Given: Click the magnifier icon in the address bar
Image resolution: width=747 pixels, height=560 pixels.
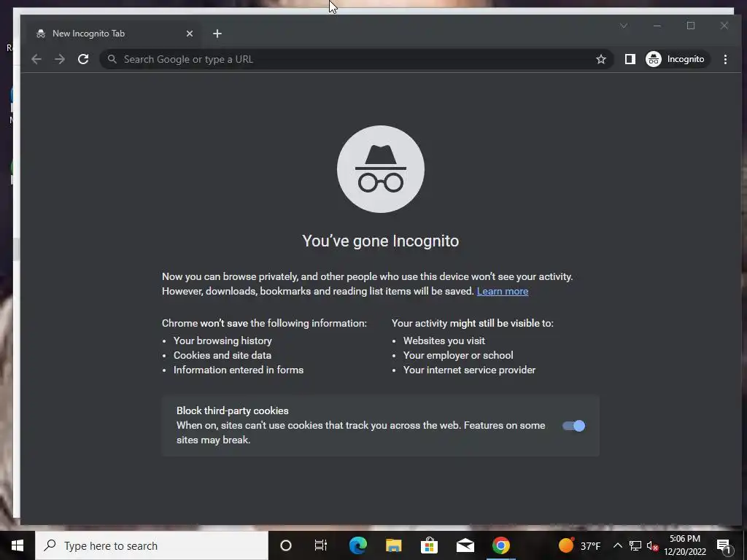Looking at the screenshot, I should pos(112,59).
